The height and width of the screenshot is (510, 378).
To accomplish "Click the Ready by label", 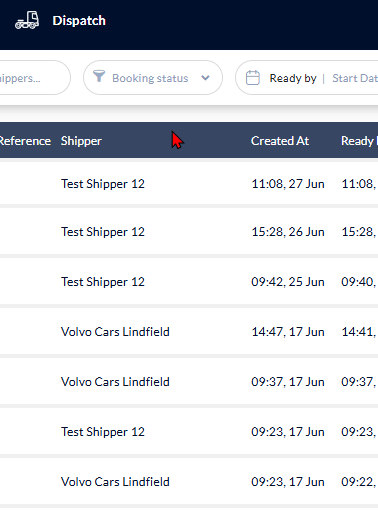I will click(x=293, y=78).
